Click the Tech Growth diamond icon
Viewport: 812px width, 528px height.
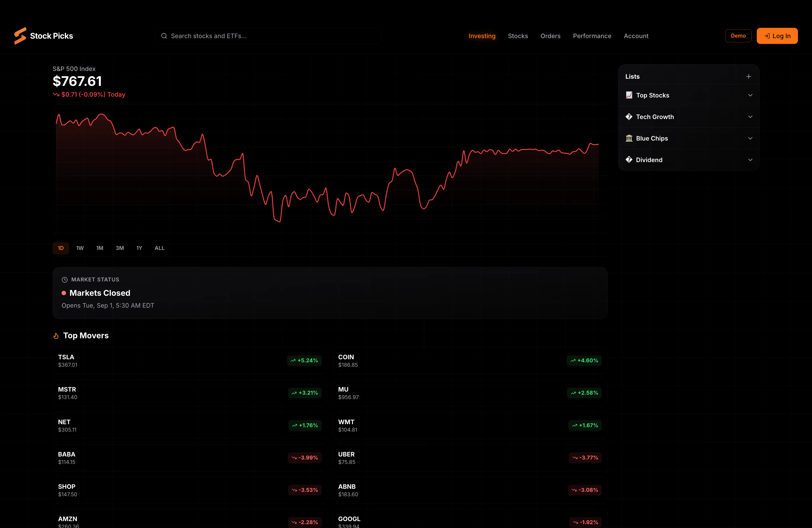pos(629,117)
